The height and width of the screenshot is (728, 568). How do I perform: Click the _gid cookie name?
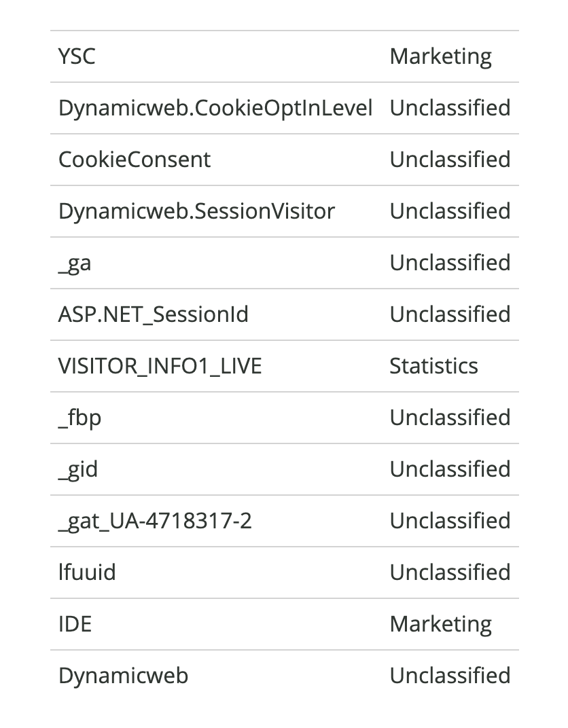click(78, 470)
